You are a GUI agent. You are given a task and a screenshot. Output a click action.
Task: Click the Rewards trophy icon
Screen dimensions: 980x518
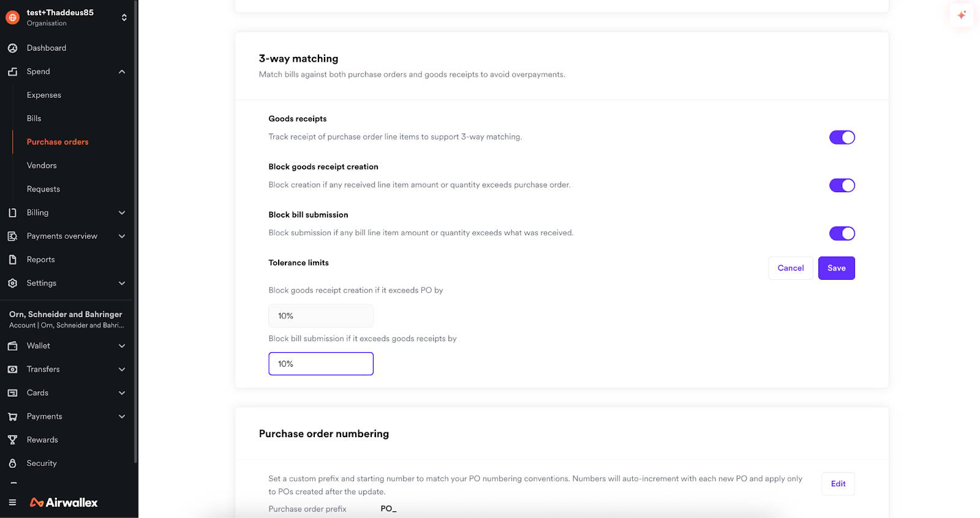(x=12, y=440)
